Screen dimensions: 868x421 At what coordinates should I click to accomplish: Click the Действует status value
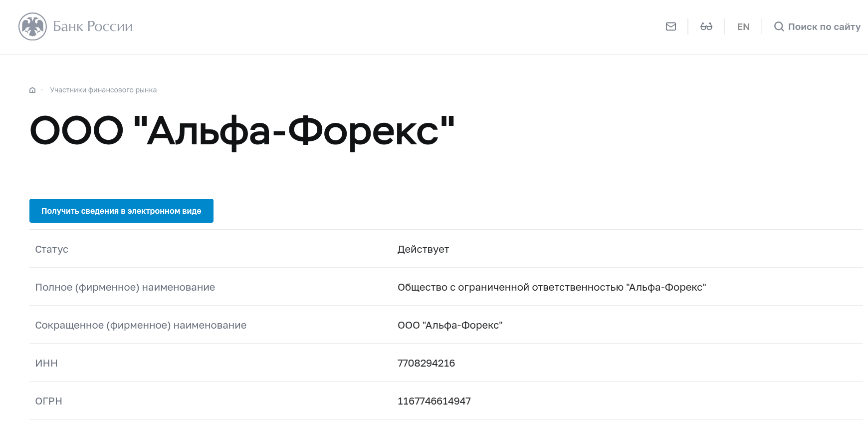(423, 249)
